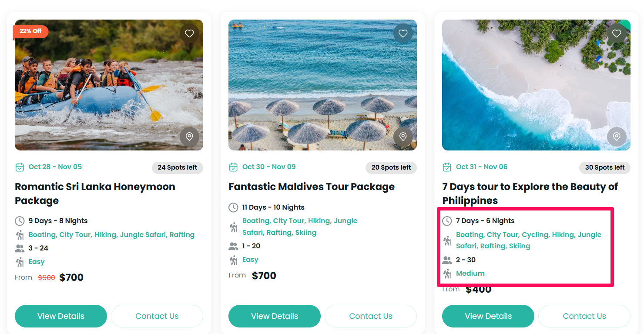Click group size icon next to 3 - 24
Viewport: 644px width, 334px height.
(x=20, y=248)
